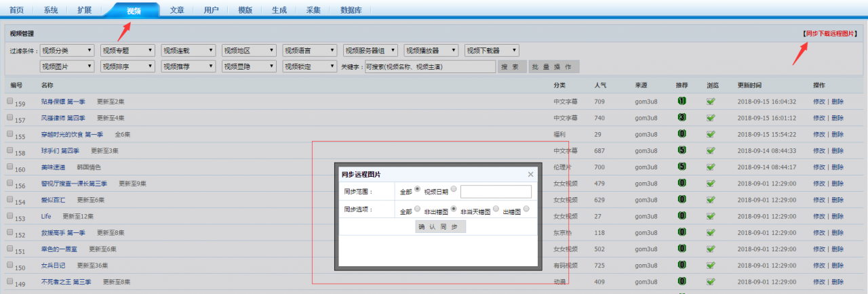868x294 pixels.
Task: Select the 出错图 sync option radio
Action: (x=526, y=209)
